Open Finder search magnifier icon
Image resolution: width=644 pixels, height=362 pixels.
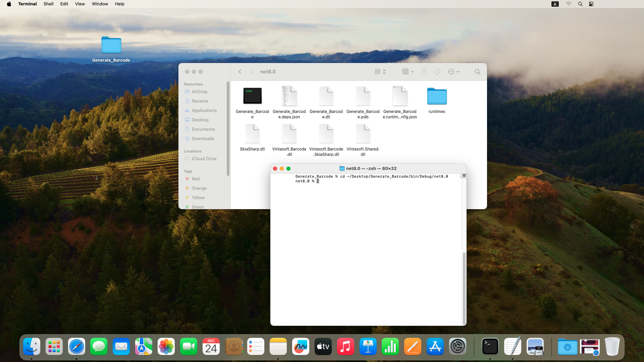477,72
